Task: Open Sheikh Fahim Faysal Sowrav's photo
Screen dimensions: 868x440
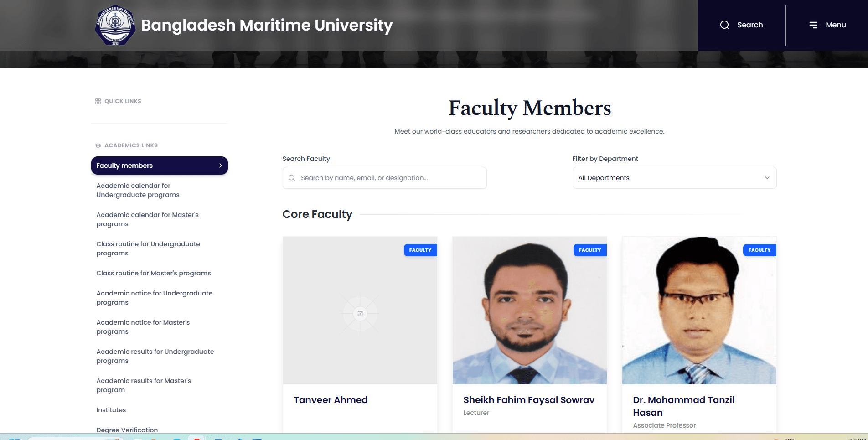Action: click(x=530, y=311)
